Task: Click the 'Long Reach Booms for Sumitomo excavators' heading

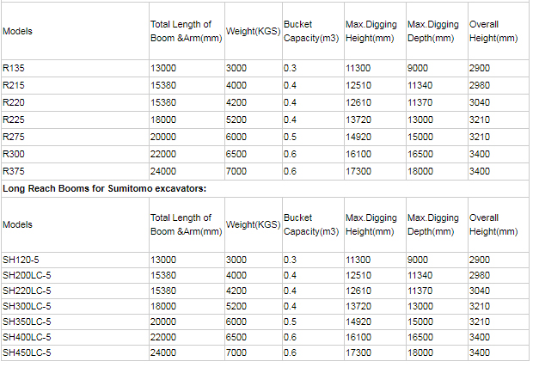Action: point(104,188)
